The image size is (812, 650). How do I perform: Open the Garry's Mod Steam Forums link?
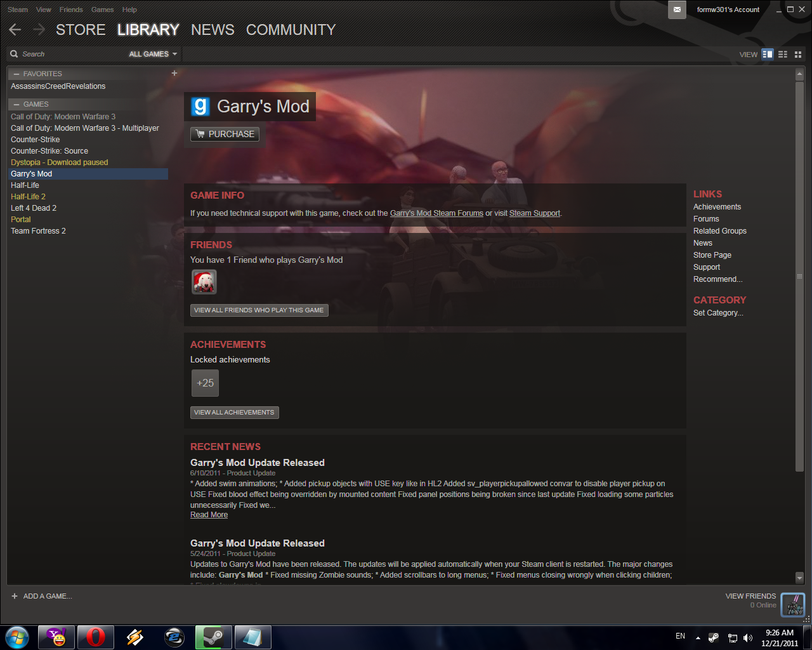click(x=436, y=213)
